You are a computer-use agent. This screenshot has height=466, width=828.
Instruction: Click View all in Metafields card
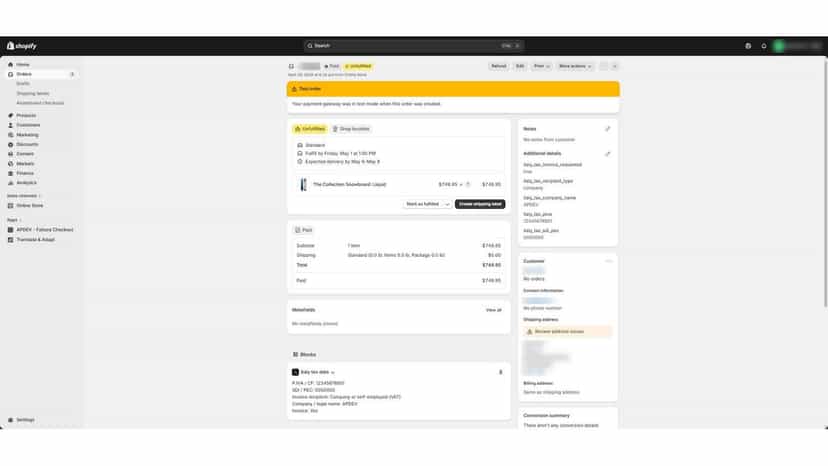(494, 310)
